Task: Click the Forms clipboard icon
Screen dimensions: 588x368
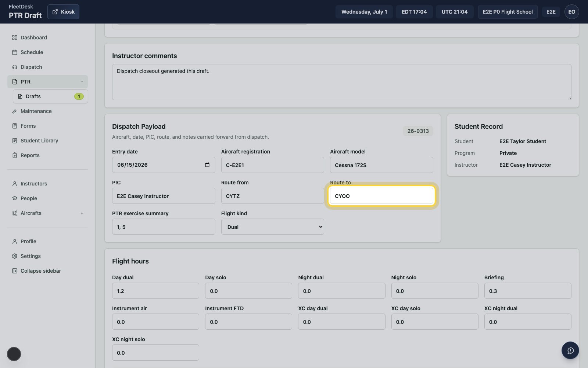Action: pyautogui.click(x=15, y=126)
